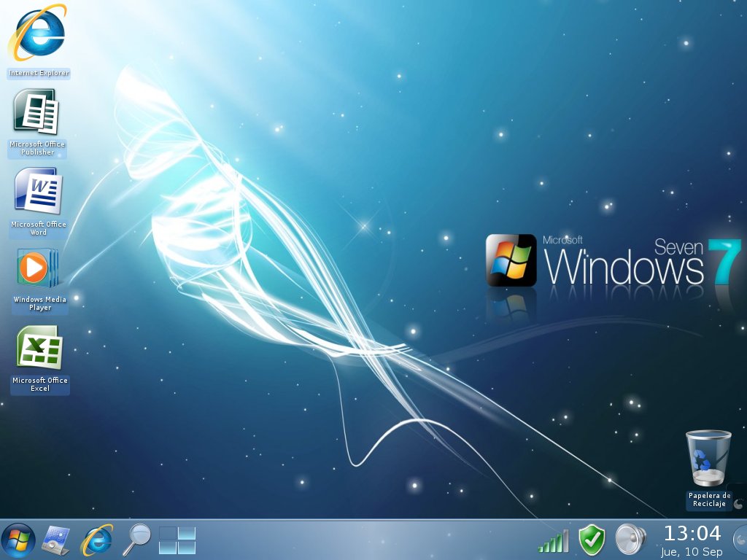Click the speaker volume tray icon
The image size is (747, 560).
pos(630,540)
